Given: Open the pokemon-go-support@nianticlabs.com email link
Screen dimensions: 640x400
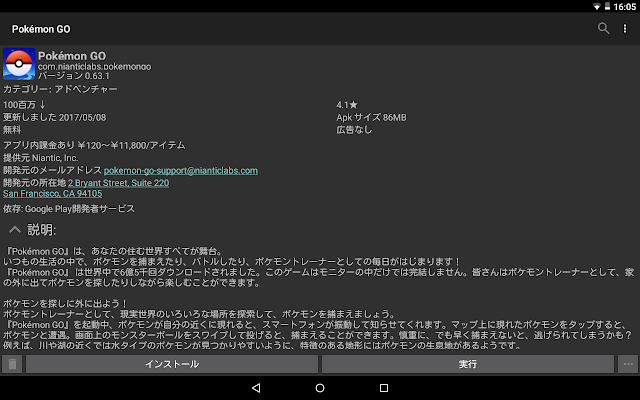Looking at the screenshot, I should [x=181, y=171].
